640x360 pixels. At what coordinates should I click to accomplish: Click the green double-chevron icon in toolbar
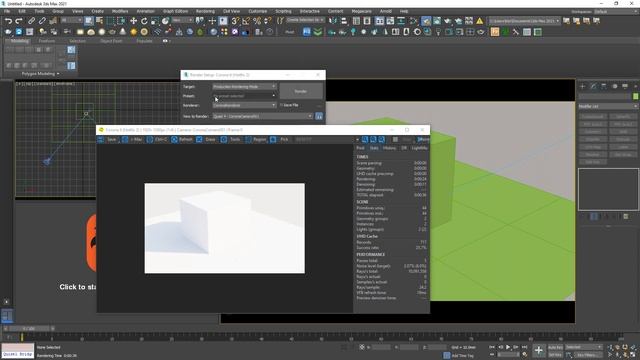[x=318, y=32]
